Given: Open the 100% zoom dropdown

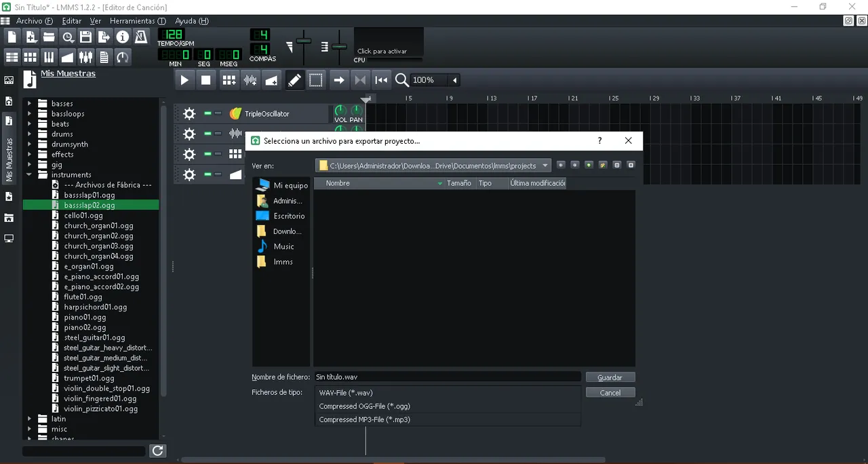Looking at the screenshot, I should (454, 80).
